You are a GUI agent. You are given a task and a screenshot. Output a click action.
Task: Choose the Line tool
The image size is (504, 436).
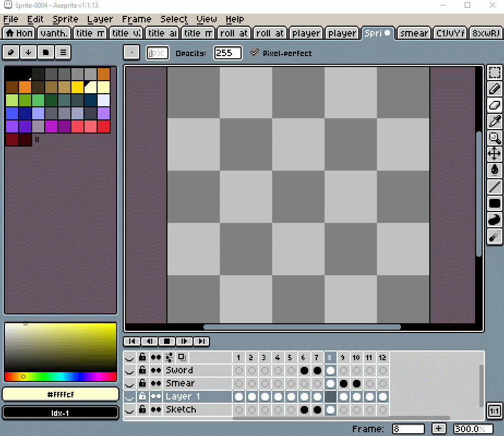tap(494, 187)
